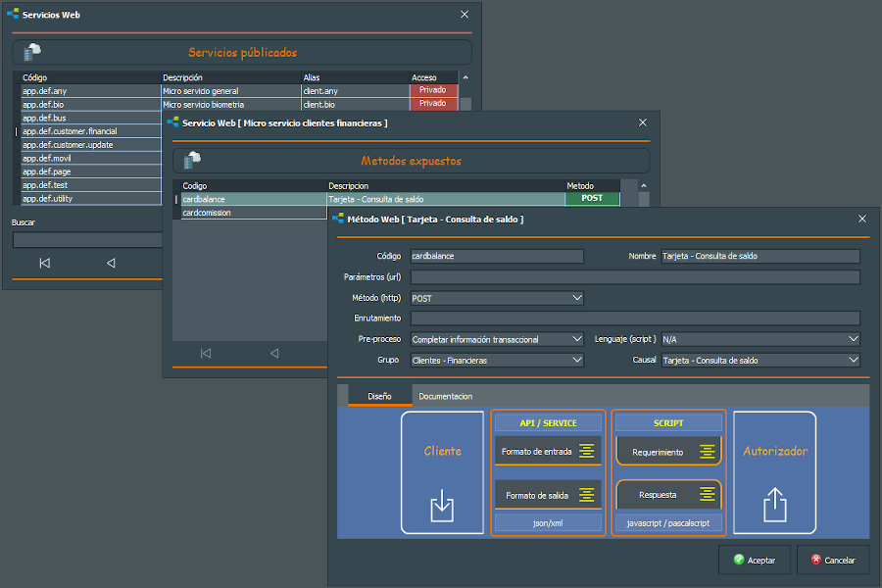The width and height of the screenshot is (882, 588).
Task: Click the Cliente download arrow icon
Action: pyautogui.click(x=442, y=507)
